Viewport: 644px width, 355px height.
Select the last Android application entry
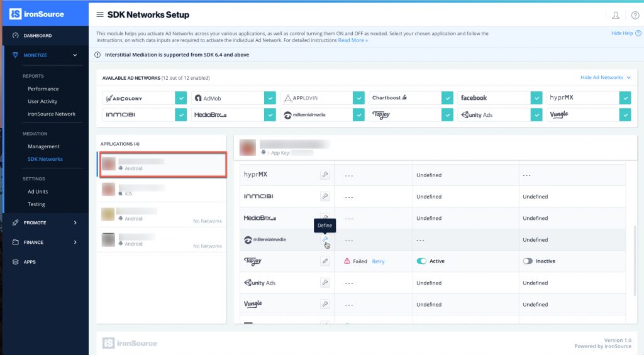click(162, 239)
